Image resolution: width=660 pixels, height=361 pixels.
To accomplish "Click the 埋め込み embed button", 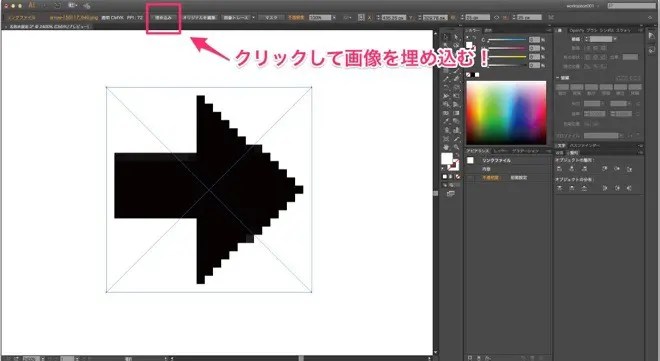I will (x=164, y=18).
